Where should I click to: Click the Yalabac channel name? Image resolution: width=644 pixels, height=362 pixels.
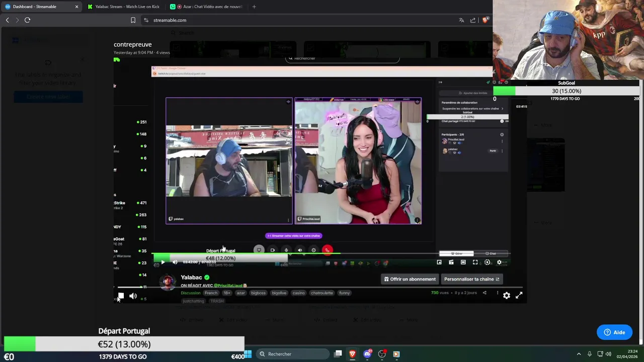pos(191,278)
